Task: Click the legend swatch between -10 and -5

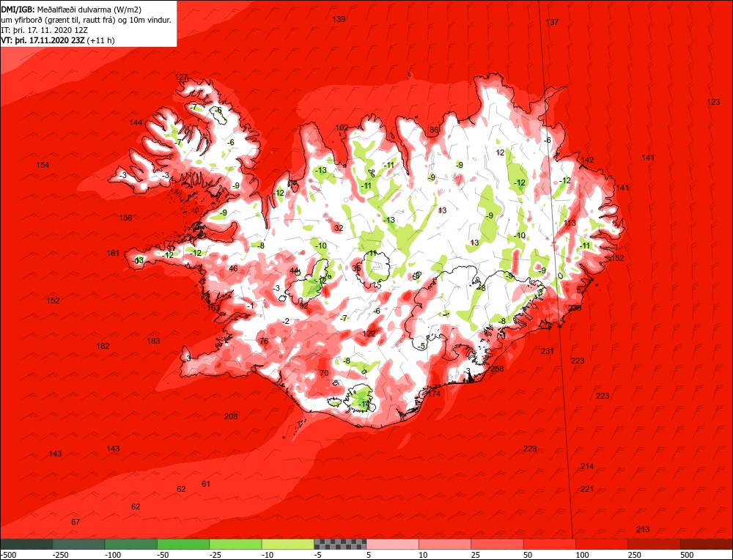Action: (x=288, y=544)
